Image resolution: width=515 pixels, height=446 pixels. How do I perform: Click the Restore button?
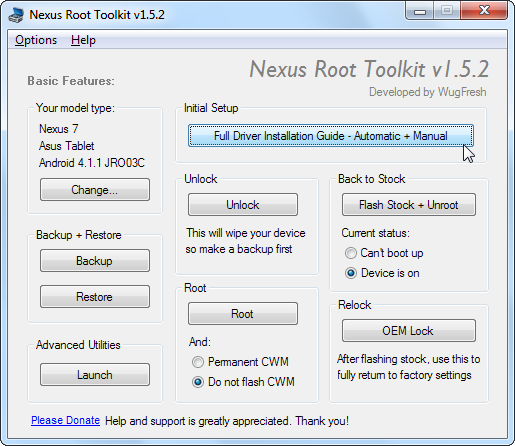tap(95, 297)
